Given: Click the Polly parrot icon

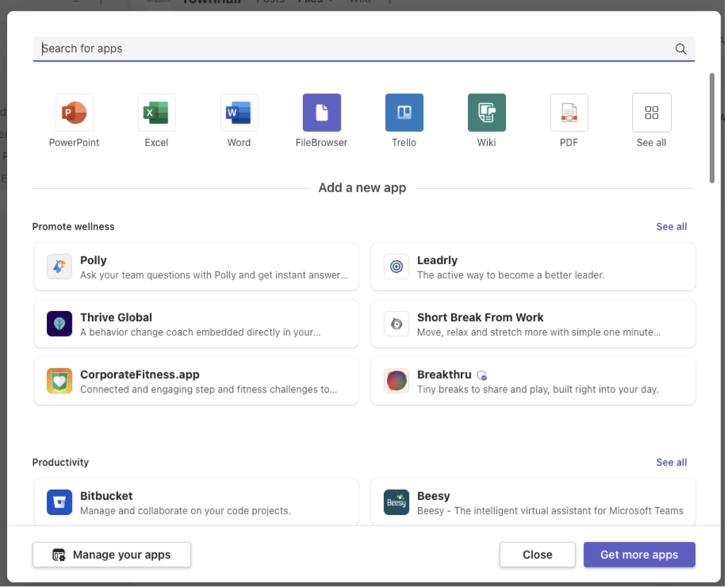Looking at the screenshot, I should tap(60, 266).
